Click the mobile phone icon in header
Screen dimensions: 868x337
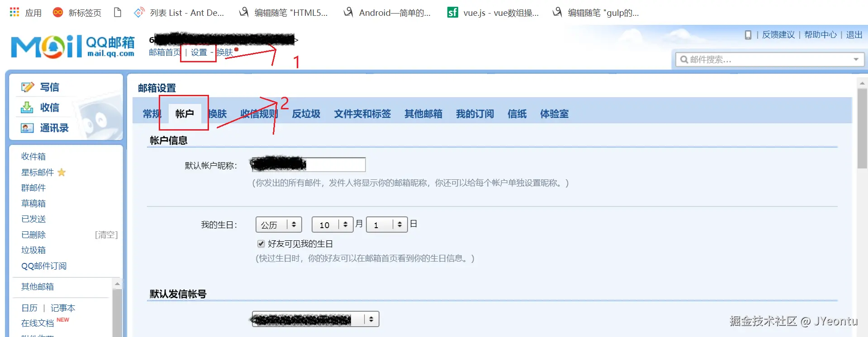point(748,35)
